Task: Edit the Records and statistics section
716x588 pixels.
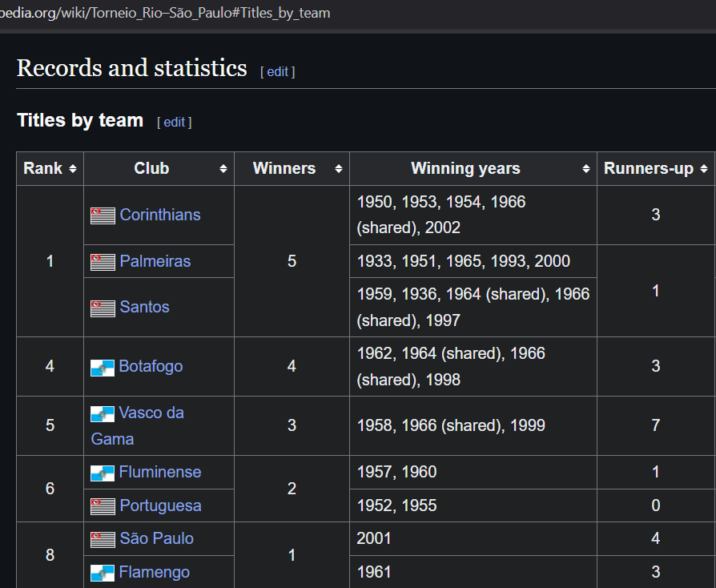Action: tap(278, 72)
